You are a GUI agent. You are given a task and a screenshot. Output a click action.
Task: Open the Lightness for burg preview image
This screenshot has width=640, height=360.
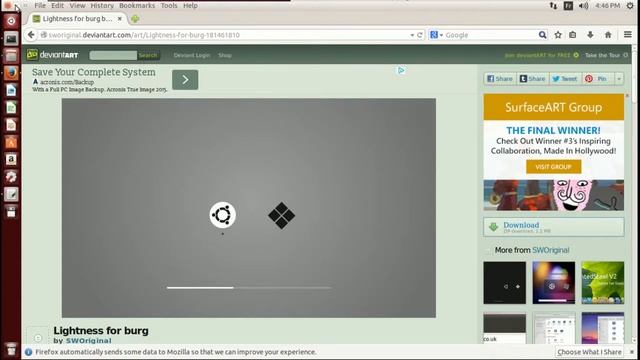(x=249, y=208)
